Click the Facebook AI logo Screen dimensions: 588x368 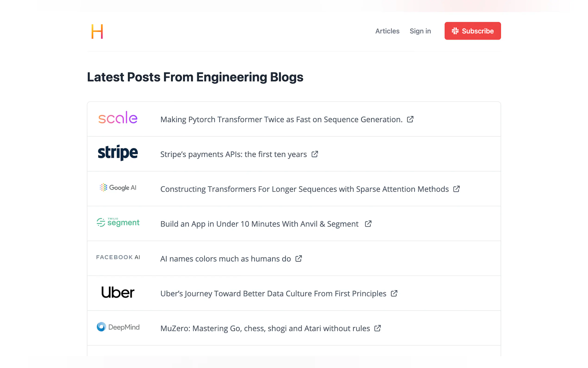pyautogui.click(x=118, y=257)
